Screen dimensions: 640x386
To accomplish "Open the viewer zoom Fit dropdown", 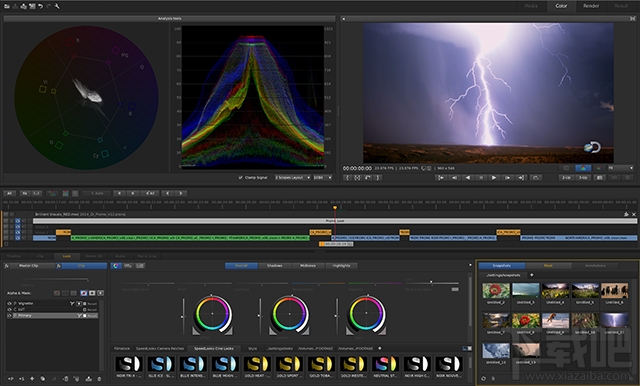I will point(620,168).
